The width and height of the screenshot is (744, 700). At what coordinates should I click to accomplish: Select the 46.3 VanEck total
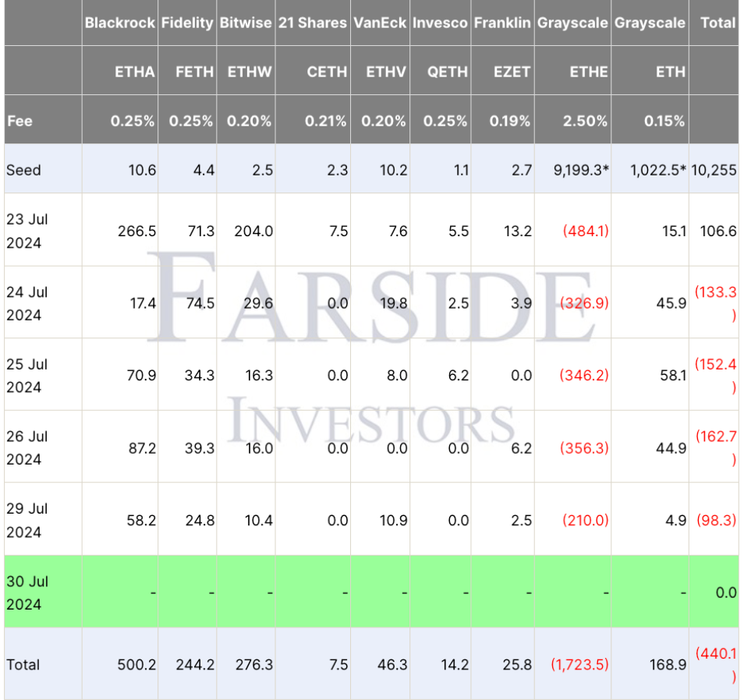(392, 664)
